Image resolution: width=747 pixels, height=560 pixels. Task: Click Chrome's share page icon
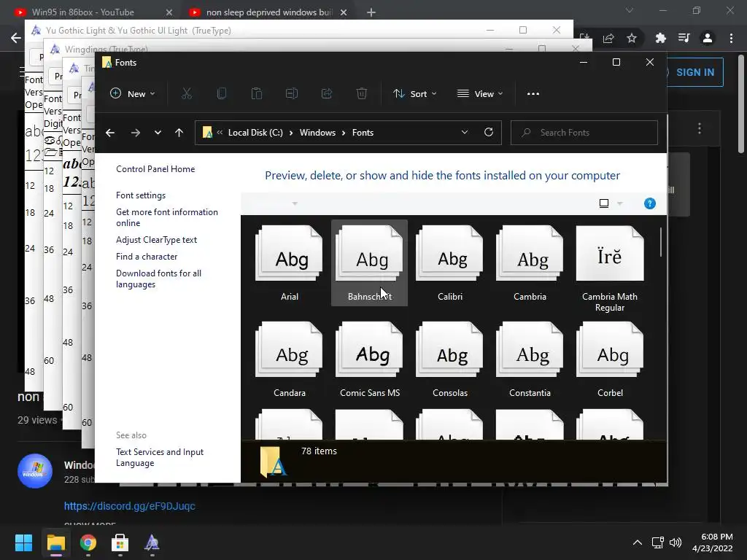click(x=608, y=38)
